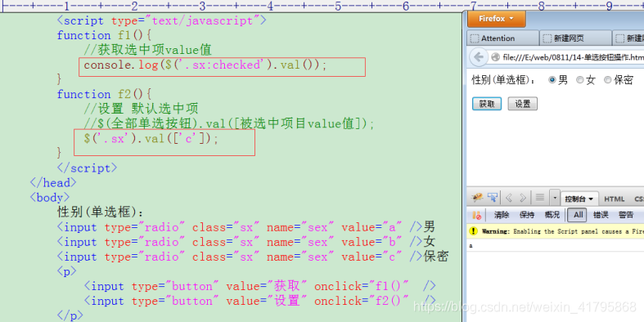This screenshot has height=322, width=644.
Task: Activate the Firebug element inspector arrow
Action: 493,198
